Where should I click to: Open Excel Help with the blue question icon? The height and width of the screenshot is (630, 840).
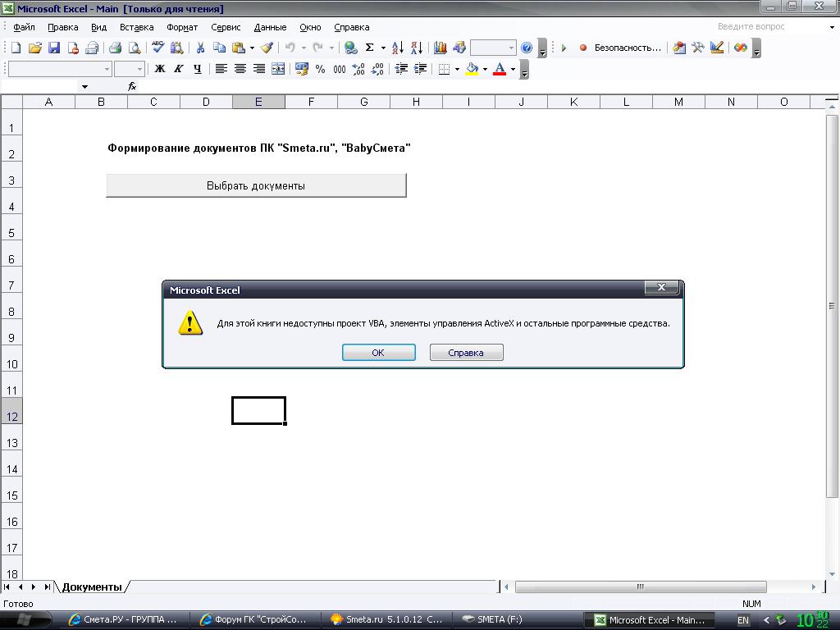point(527,48)
